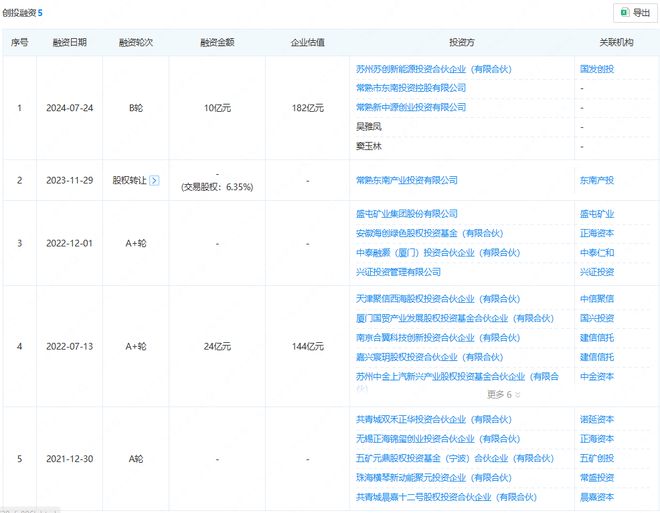660x513 pixels.
Task: Click the 融资轮次 column header
Action: click(136, 42)
